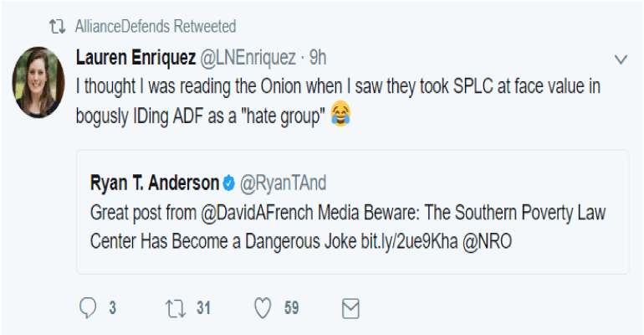Image resolution: width=644 pixels, height=335 pixels.
Task: Click the envelope direct message icon
Action: click(x=351, y=308)
